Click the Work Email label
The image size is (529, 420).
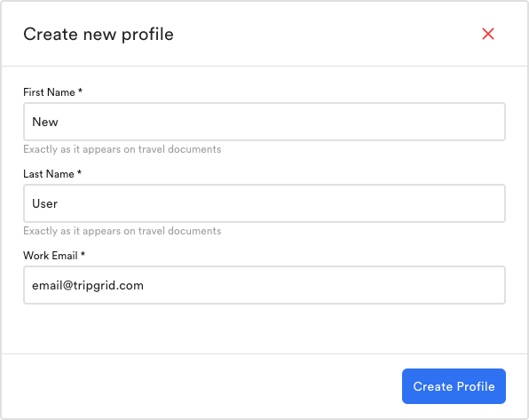tap(51, 256)
